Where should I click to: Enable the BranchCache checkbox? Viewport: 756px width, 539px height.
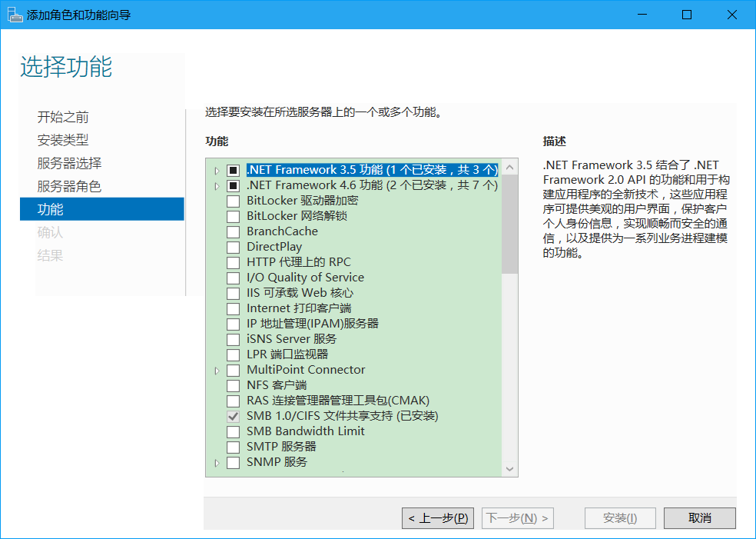234,231
